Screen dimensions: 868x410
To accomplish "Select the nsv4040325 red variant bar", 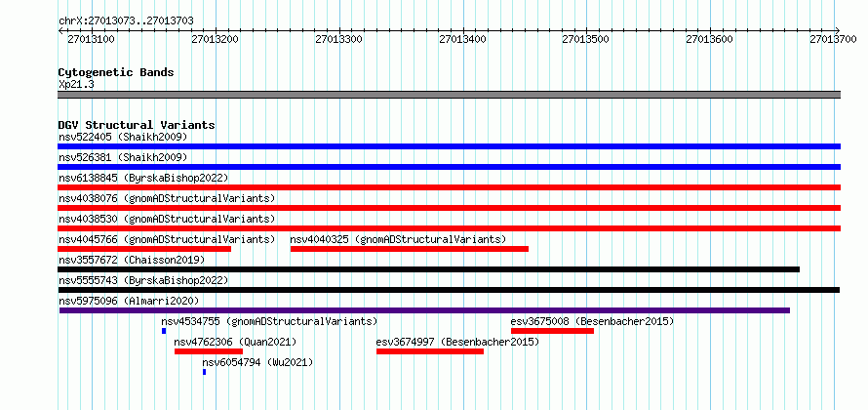I will point(409,249).
